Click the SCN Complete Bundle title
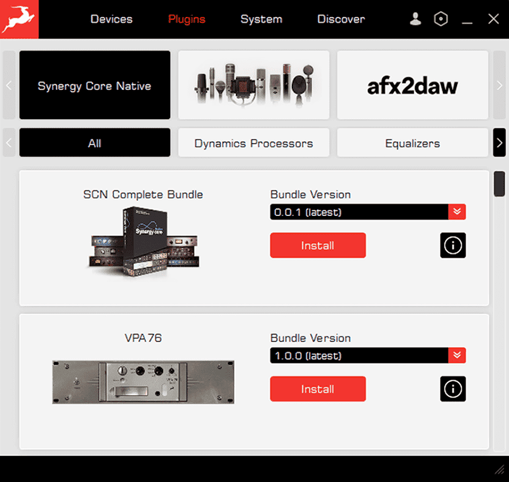 tap(143, 194)
